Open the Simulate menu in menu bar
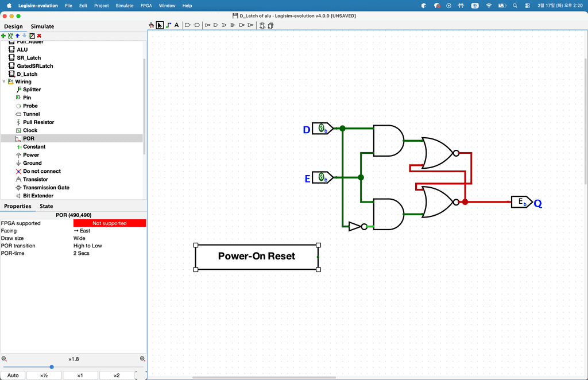The height and width of the screenshot is (380, 588). (x=125, y=5)
